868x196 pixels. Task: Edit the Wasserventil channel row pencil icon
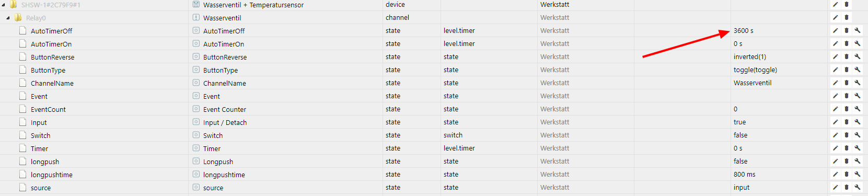835,18
